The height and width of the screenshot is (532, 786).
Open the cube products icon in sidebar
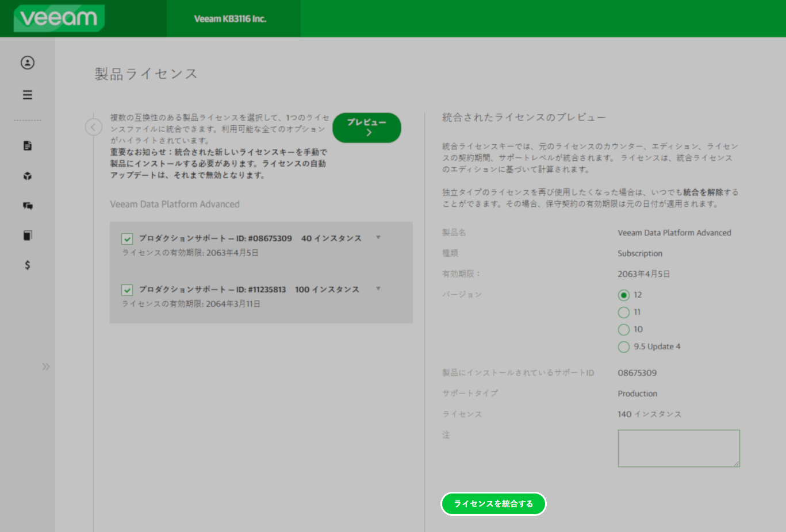coord(28,176)
